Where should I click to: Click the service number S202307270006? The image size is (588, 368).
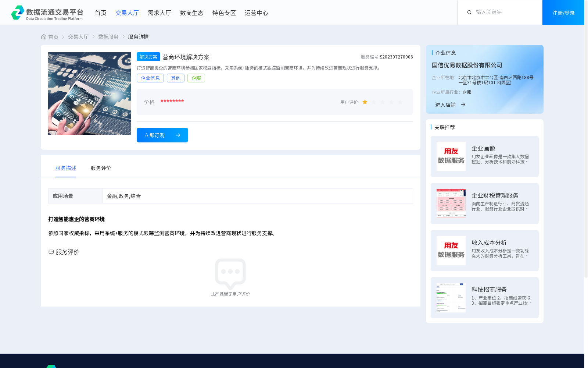tap(396, 57)
